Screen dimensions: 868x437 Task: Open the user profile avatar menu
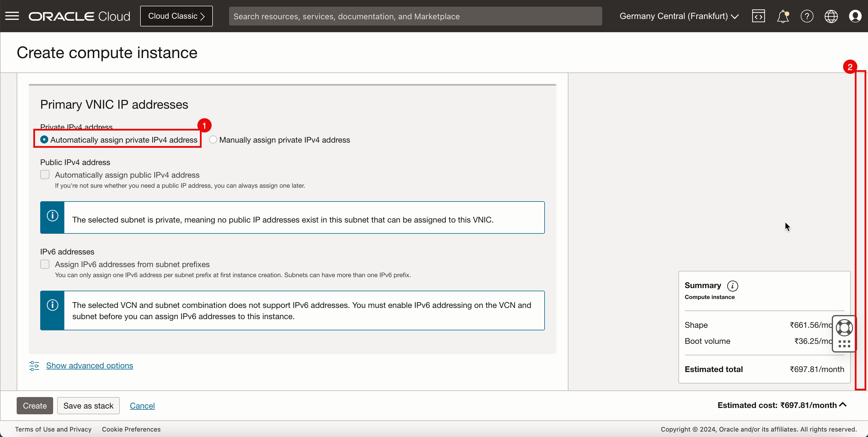point(855,16)
